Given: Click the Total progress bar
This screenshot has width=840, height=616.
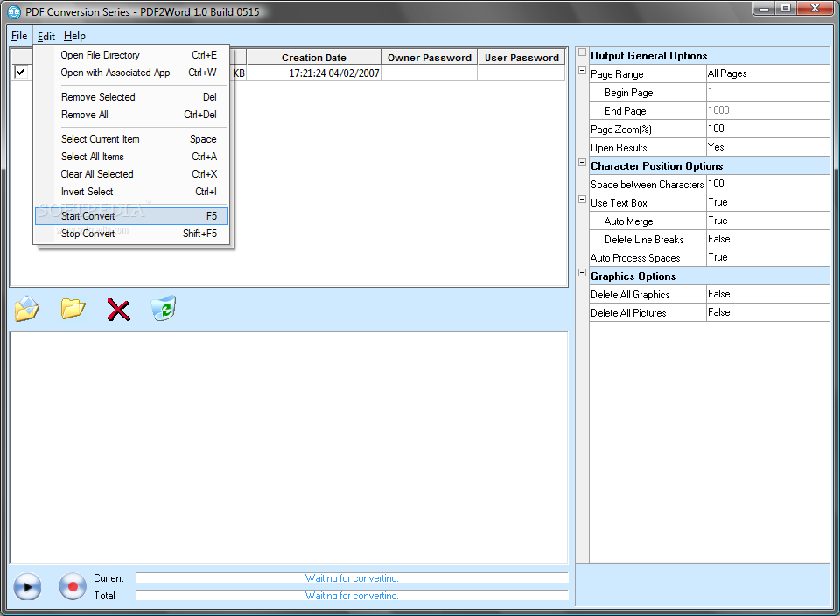Looking at the screenshot, I should pos(352,595).
